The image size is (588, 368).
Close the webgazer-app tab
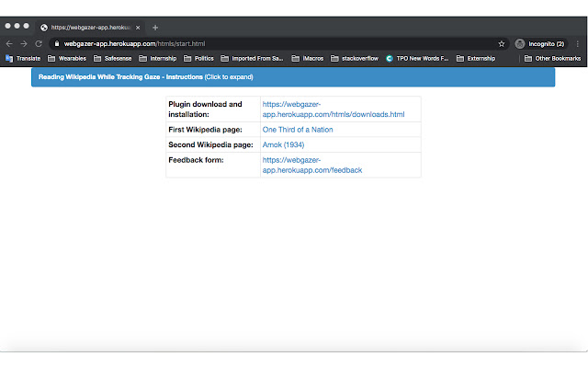tap(138, 28)
